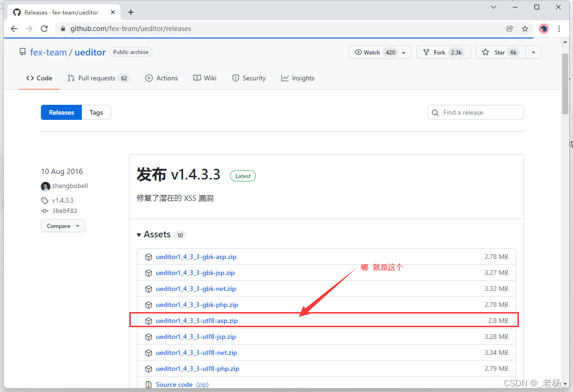Star the ueditor repository

point(501,52)
